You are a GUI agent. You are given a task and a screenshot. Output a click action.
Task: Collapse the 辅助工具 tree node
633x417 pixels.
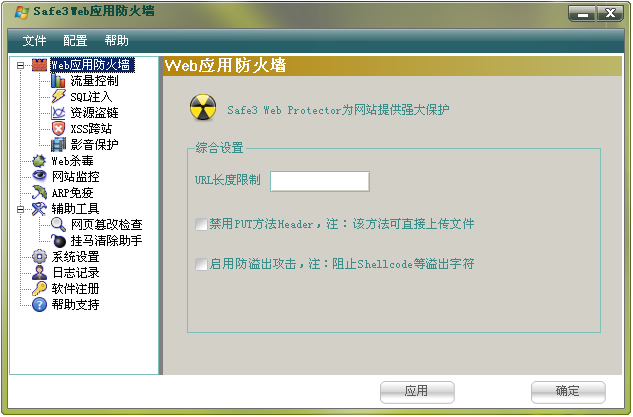click(x=20, y=209)
